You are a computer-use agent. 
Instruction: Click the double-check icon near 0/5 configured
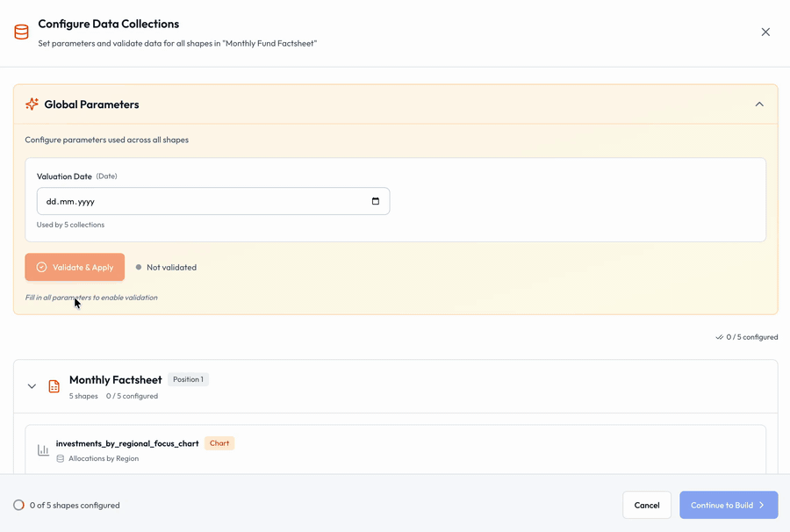tap(718, 336)
